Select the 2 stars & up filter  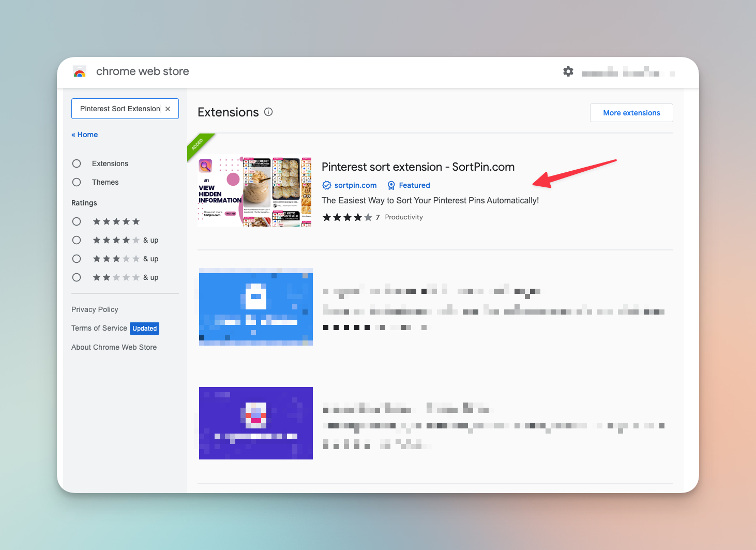tap(77, 277)
